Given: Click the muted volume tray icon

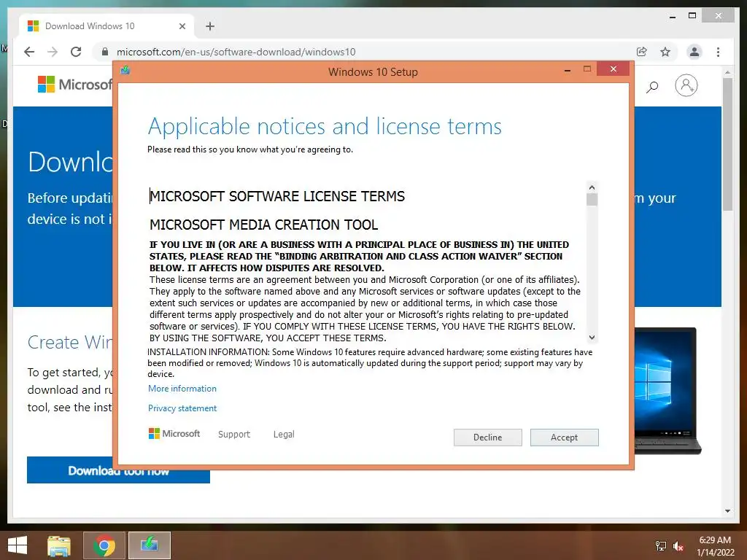Looking at the screenshot, I should [678, 546].
